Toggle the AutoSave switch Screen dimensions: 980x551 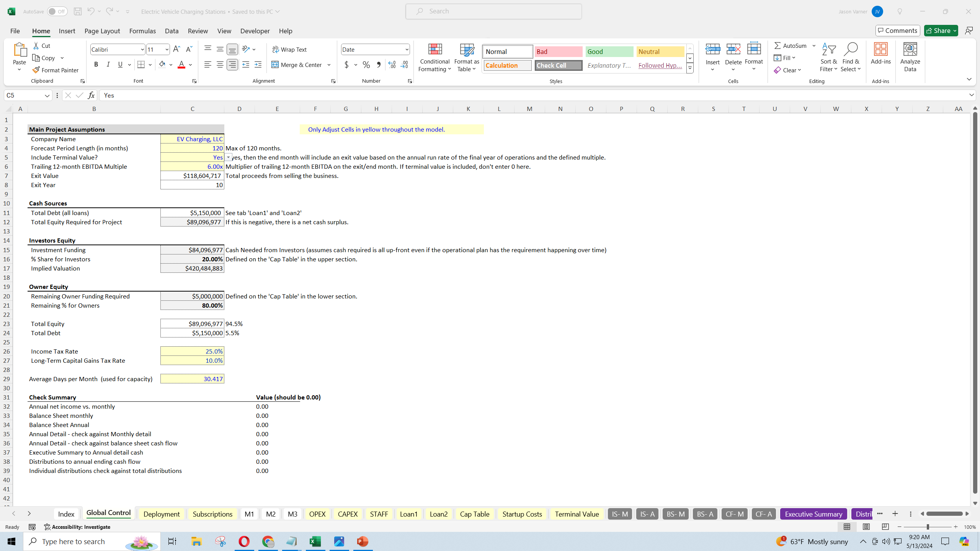click(57, 11)
